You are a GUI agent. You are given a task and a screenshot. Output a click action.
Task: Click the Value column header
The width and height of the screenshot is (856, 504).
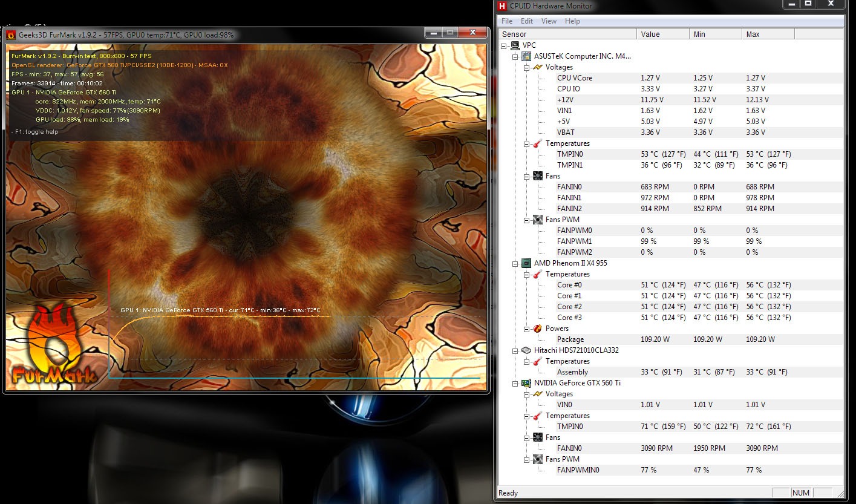pos(663,34)
